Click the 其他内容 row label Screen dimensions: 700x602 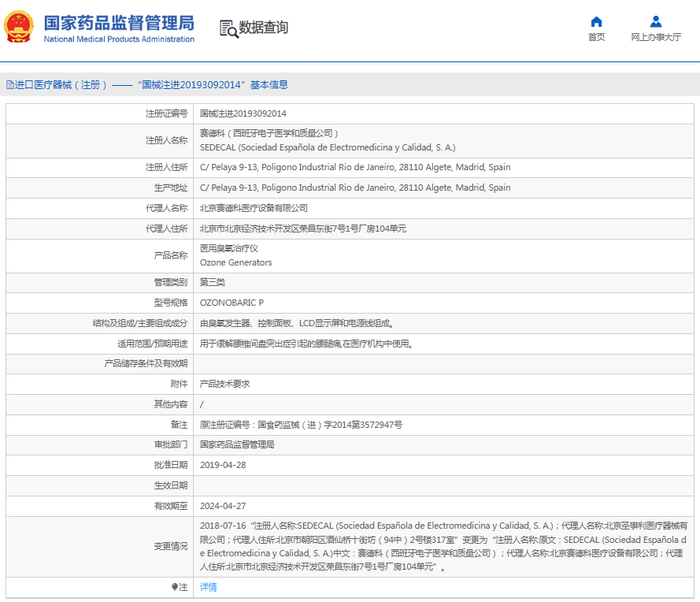point(171,404)
